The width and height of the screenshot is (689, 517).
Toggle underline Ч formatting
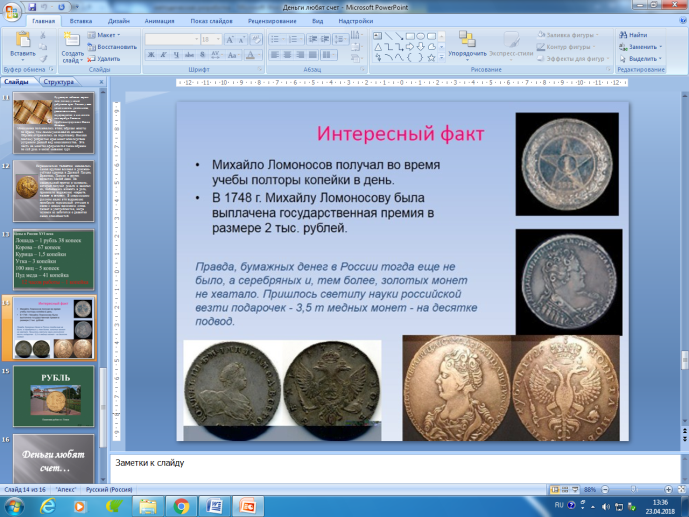176,55
